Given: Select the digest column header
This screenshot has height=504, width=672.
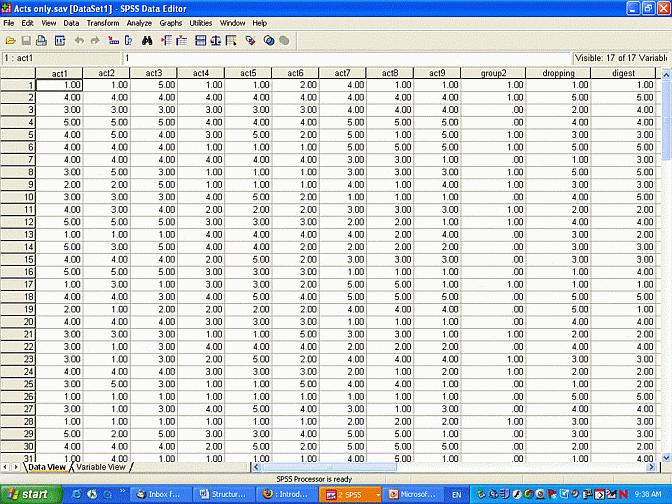Looking at the screenshot, I should point(623,73).
